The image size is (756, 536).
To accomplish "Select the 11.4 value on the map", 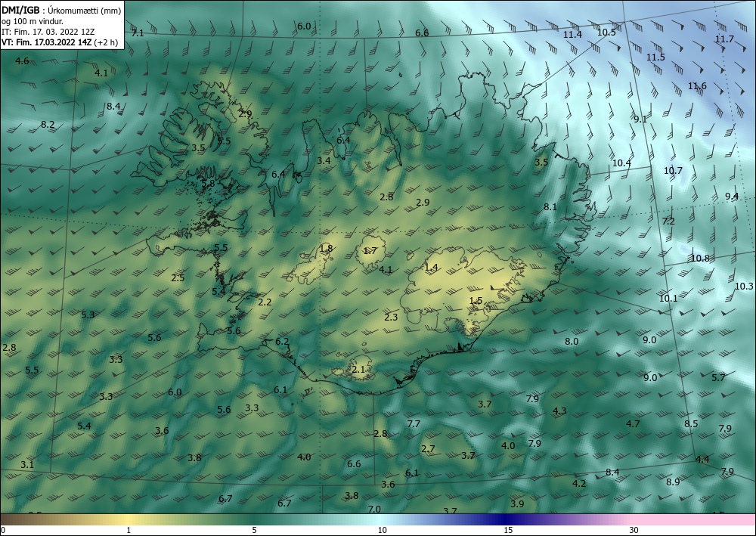I will click(x=572, y=34).
